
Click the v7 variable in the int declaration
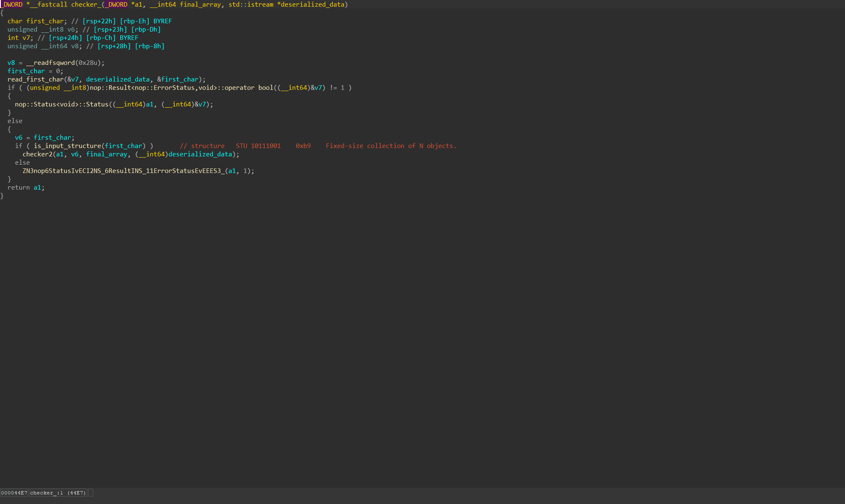pos(26,38)
